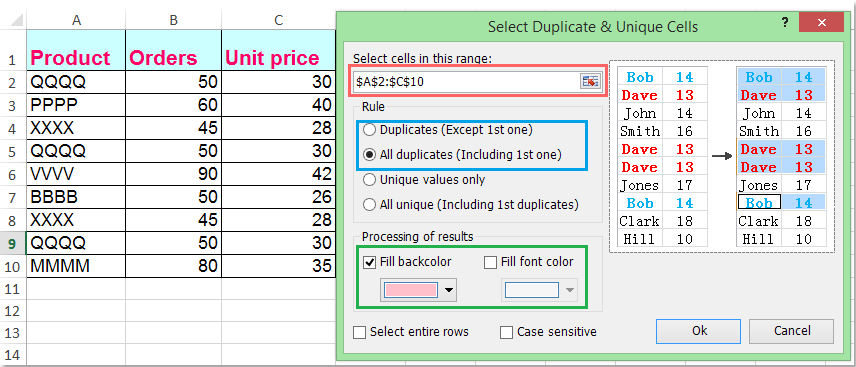Choose the Unique values only option
This screenshot has width=856, height=367.
pos(370,179)
